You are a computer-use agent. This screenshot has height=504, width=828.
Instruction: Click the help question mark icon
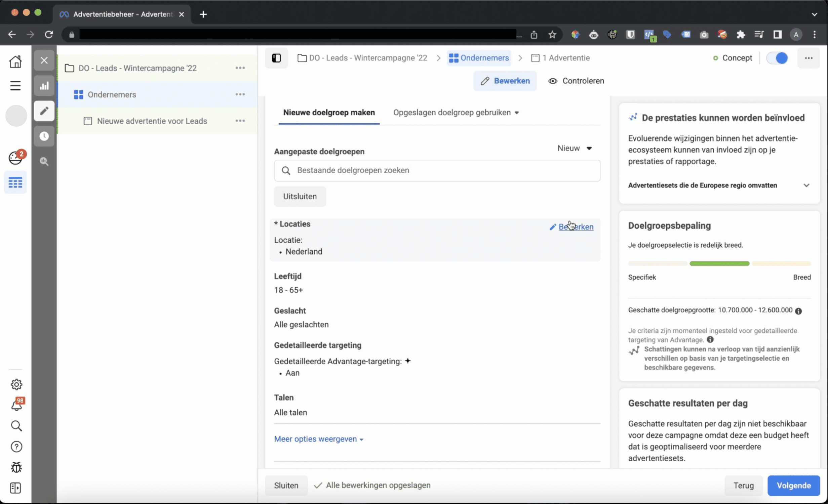(x=16, y=446)
